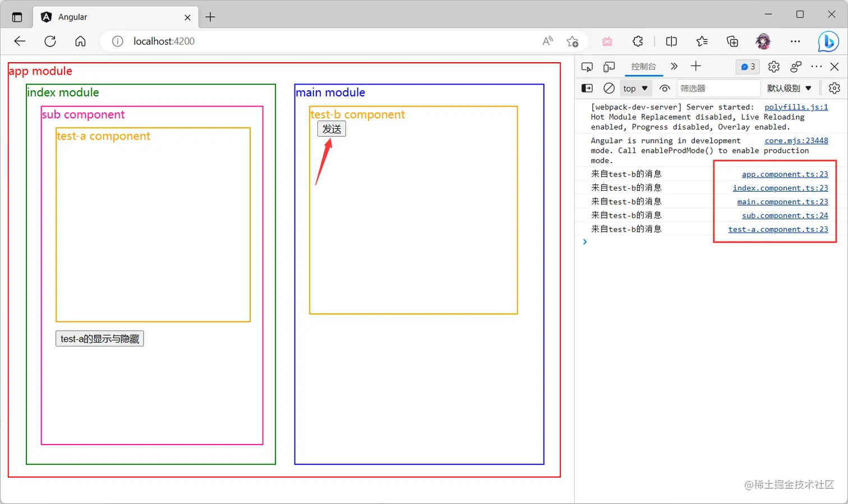Click the console prompt input line
This screenshot has width=848, height=504.
[x=711, y=242]
